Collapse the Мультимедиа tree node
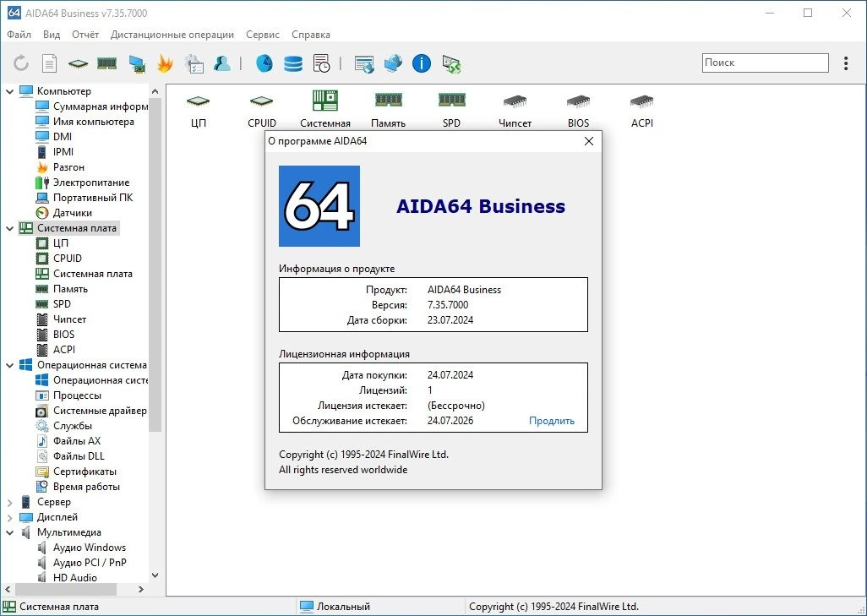 coord(9,532)
